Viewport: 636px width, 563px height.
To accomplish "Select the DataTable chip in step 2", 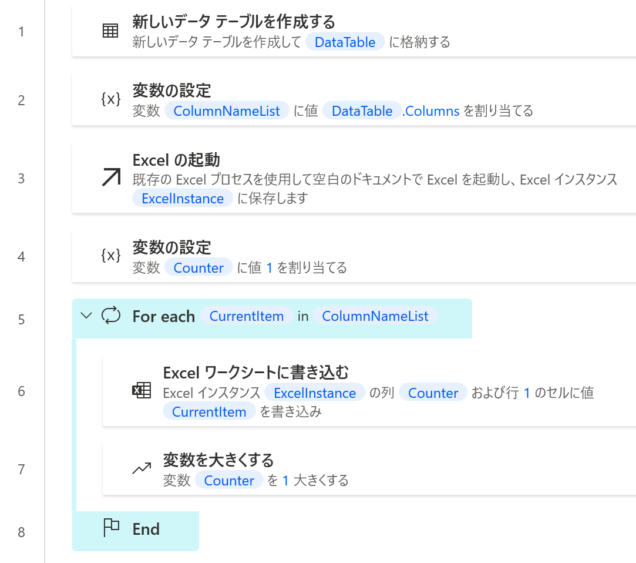I will pyautogui.click(x=362, y=111).
